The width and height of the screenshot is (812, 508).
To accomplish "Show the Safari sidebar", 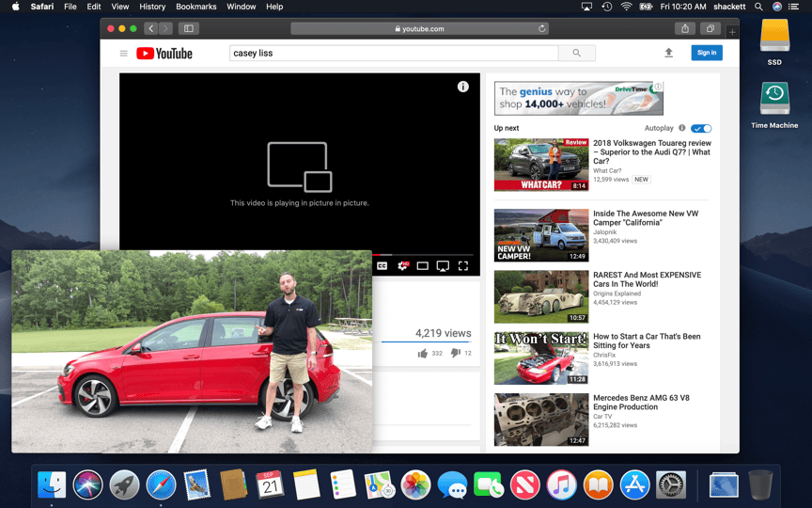I will [x=189, y=28].
